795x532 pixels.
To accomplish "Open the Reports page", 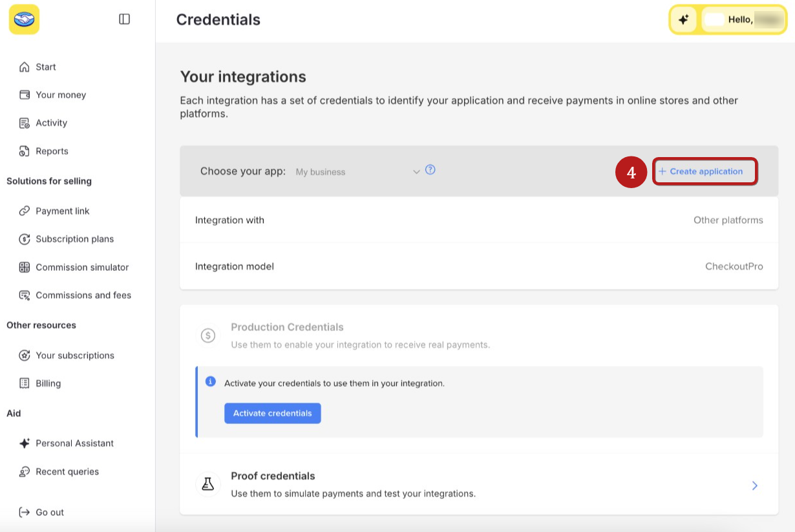I will (x=52, y=151).
